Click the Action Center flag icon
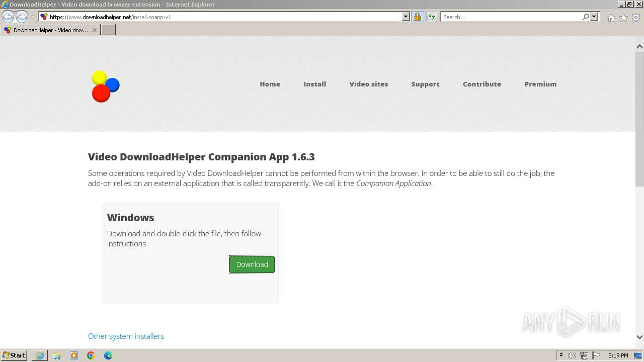Image resolution: width=644 pixels, height=362 pixels. tap(596, 355)
